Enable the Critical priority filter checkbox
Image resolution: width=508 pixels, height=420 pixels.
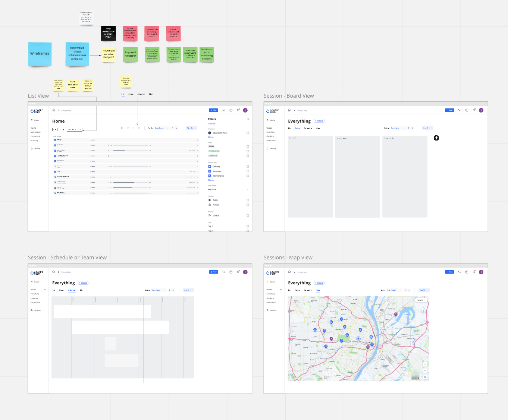(x=248, y=216)
